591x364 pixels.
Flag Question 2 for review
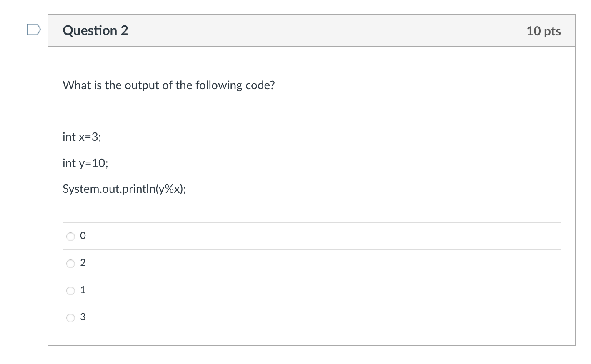pos(34,30)
